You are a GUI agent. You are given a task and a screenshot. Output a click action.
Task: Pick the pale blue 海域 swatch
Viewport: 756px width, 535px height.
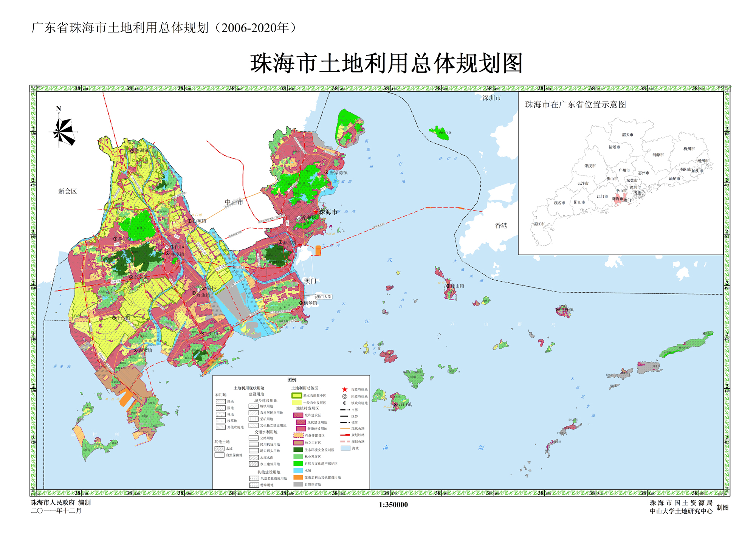(345, 448)
